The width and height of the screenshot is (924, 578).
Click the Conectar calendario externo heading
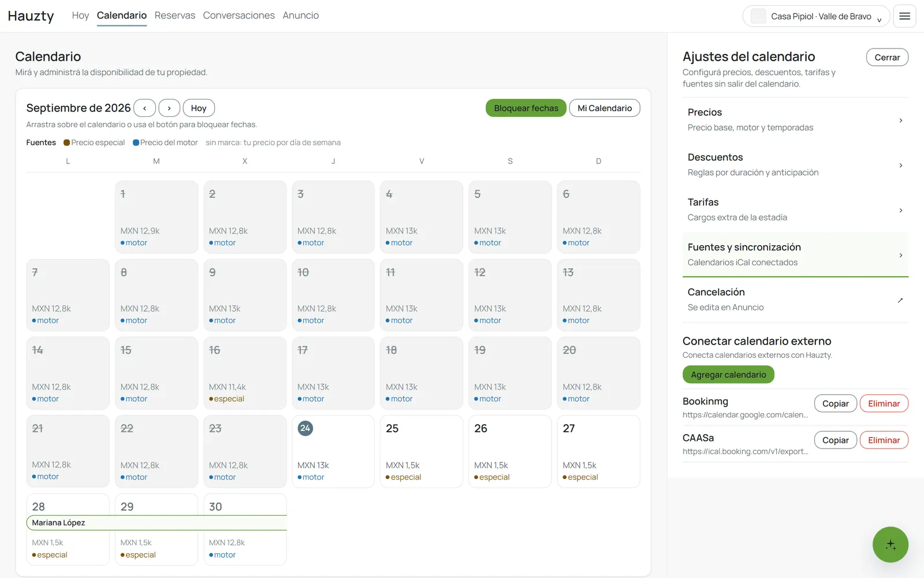[757, 341]
